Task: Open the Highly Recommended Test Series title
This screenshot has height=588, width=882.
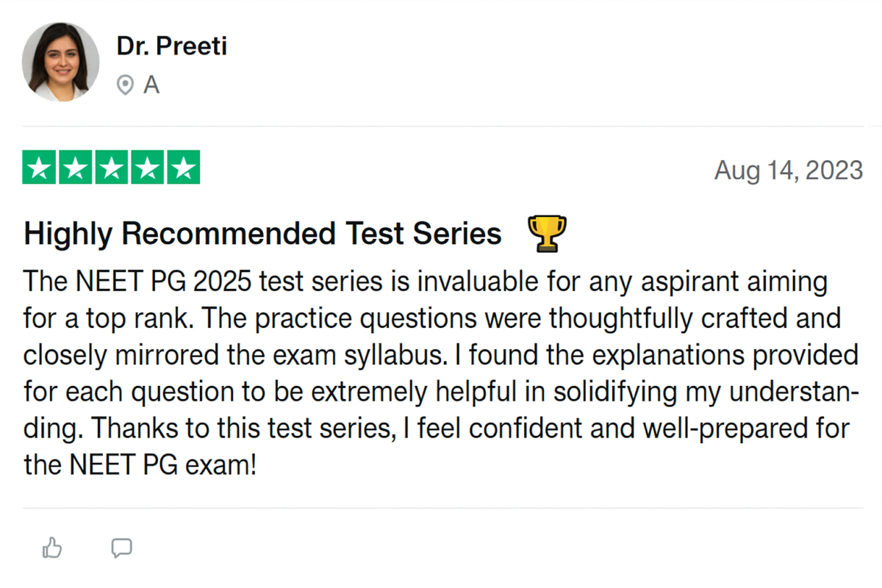Action: tap(263, 234)
